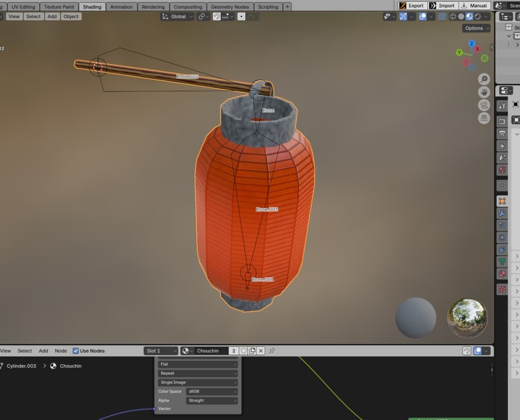Toggle camera view icon in viewport
520x420 pixels.
(x=484, y=105)
